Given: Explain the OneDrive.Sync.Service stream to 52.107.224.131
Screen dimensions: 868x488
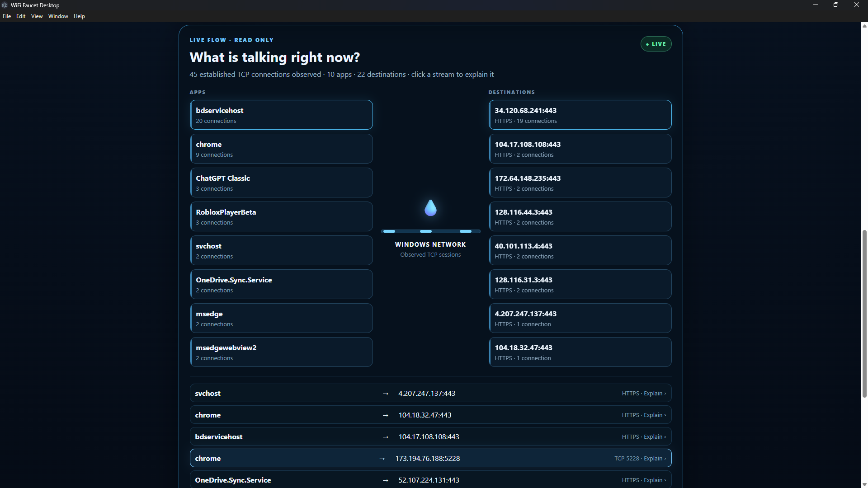Looking at the screenshot, I should [x=430, y=479].
